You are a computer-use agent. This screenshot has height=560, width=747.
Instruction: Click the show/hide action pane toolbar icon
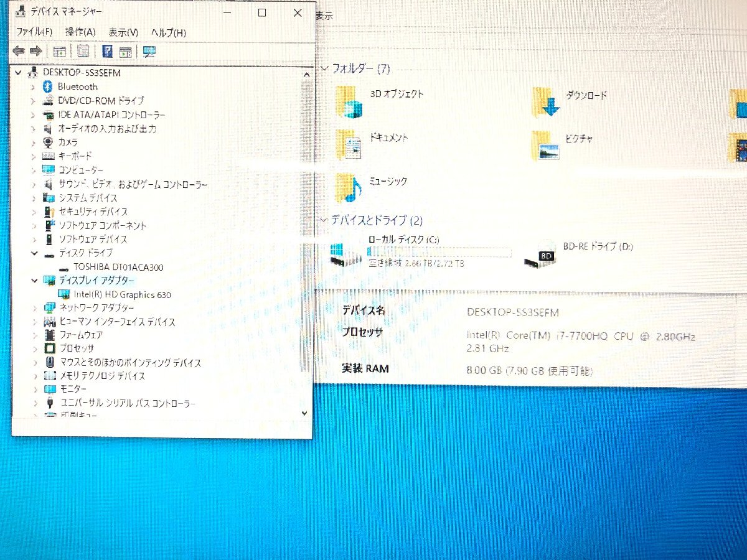126,52
